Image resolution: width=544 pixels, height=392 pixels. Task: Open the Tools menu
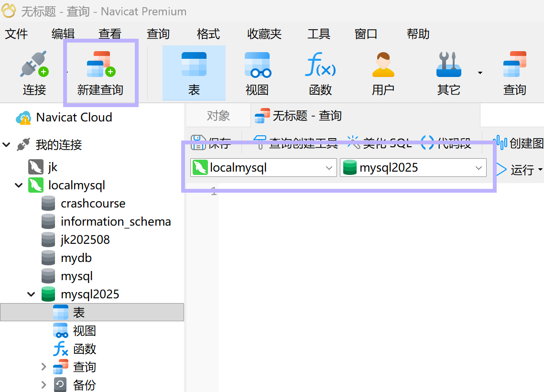tap(319, 34)
